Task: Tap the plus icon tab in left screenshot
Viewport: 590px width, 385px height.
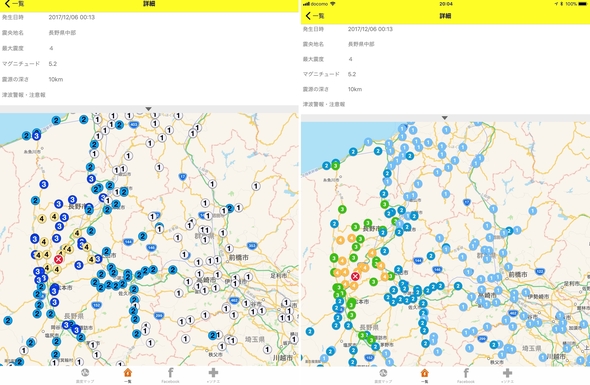Action: (213, 375)
